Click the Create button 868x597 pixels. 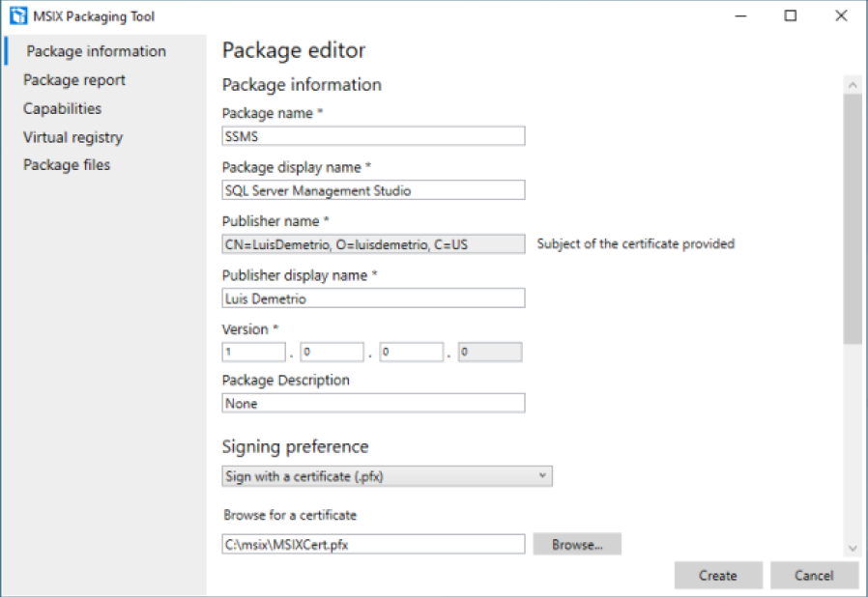coord(718,576)
